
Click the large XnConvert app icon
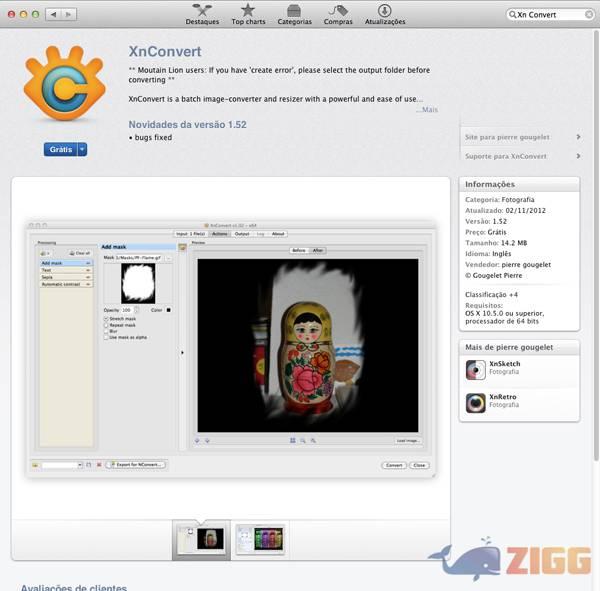tap(64, 83)
